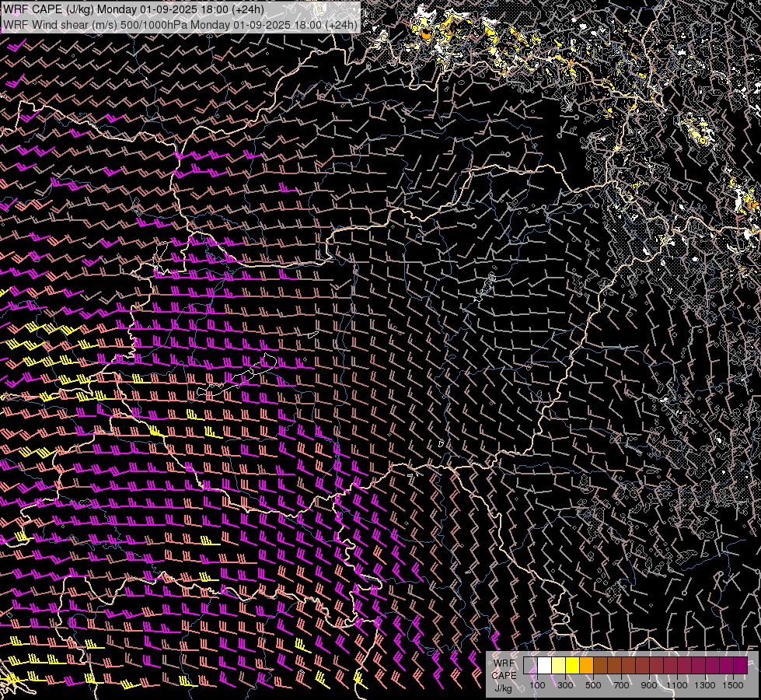Image resolution: width=761 pixels, height=700 pixels.
Task: Click the 1300 legend label
Action: (x=705, y=685)
